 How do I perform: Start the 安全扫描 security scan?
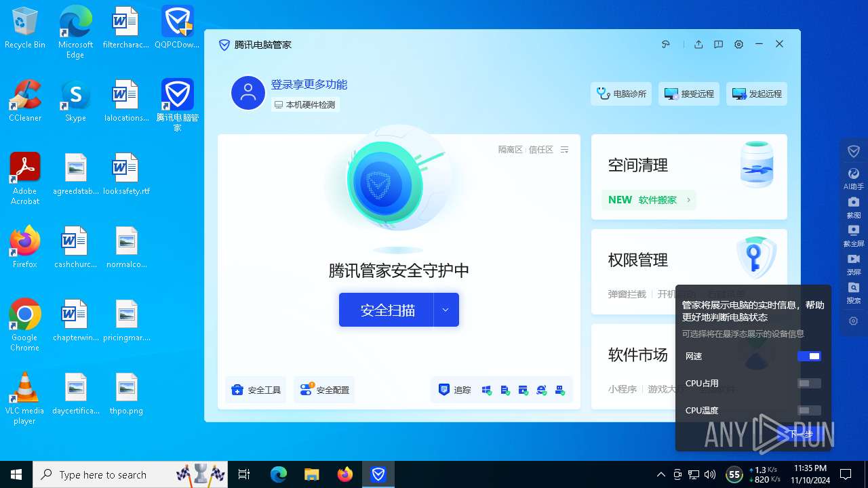[x=387, y=310]
